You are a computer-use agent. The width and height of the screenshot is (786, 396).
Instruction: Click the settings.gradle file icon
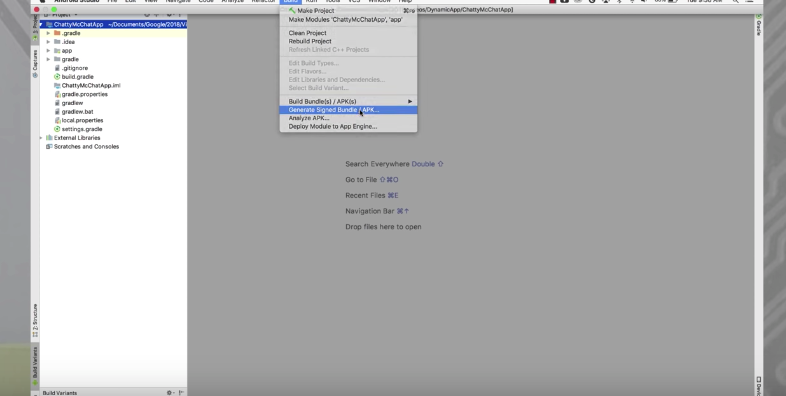click(57, 129)
